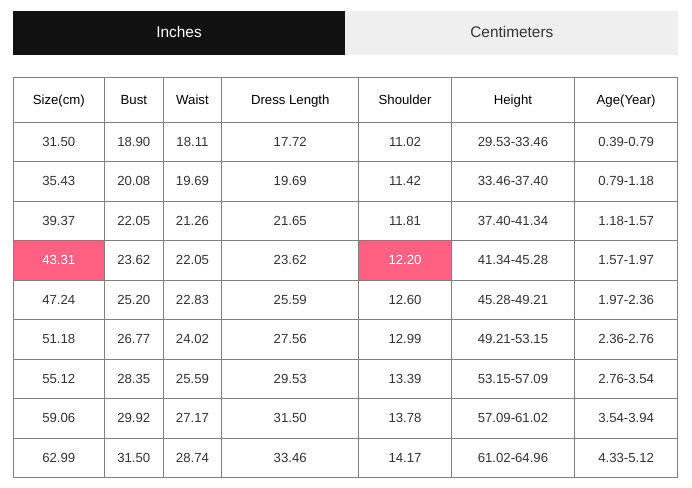This screenshot has height=488, width=692.
Task: Click the shoulder cell 14.17
Action: click(x=405, y=458)
